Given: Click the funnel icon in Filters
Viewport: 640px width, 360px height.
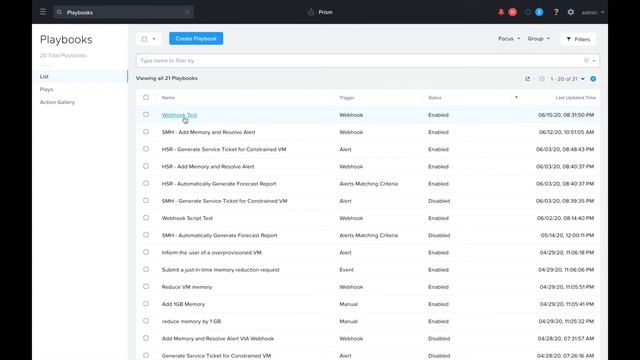Looking at the screenshot, I should [569, 39].
